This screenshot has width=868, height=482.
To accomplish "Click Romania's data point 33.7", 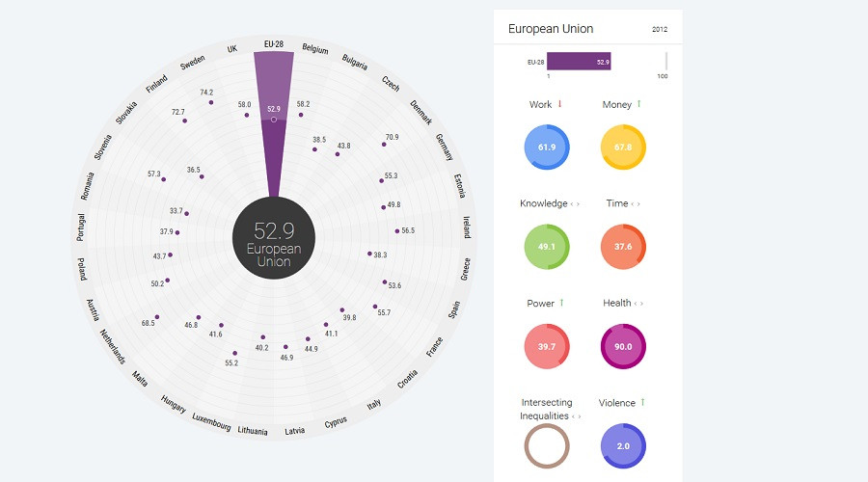I will tap(186, 214).
